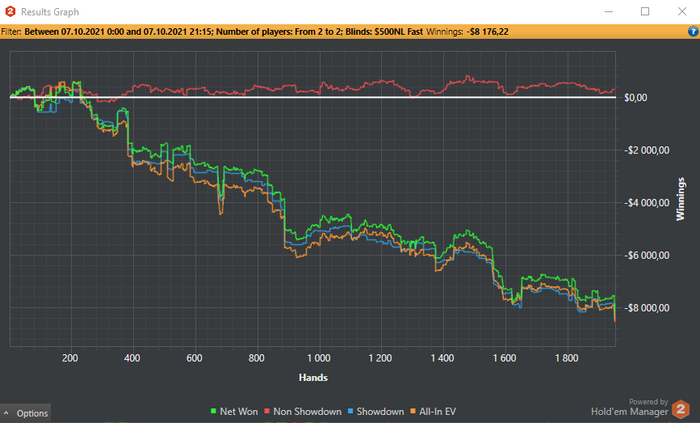The height and width of the screenshot is (423, 700).
Task: Click the green Net Won color swatch
Action: pos(213,411)
